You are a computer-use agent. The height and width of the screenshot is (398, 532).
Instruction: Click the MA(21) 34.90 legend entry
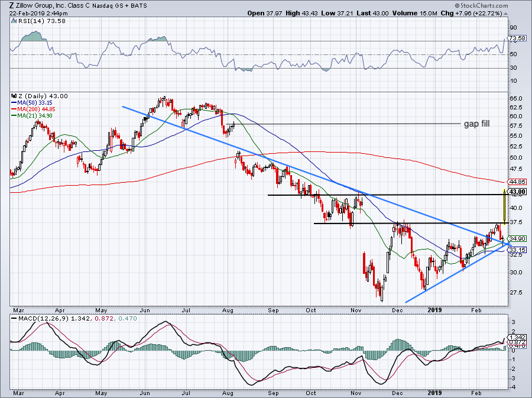[32, 116]
